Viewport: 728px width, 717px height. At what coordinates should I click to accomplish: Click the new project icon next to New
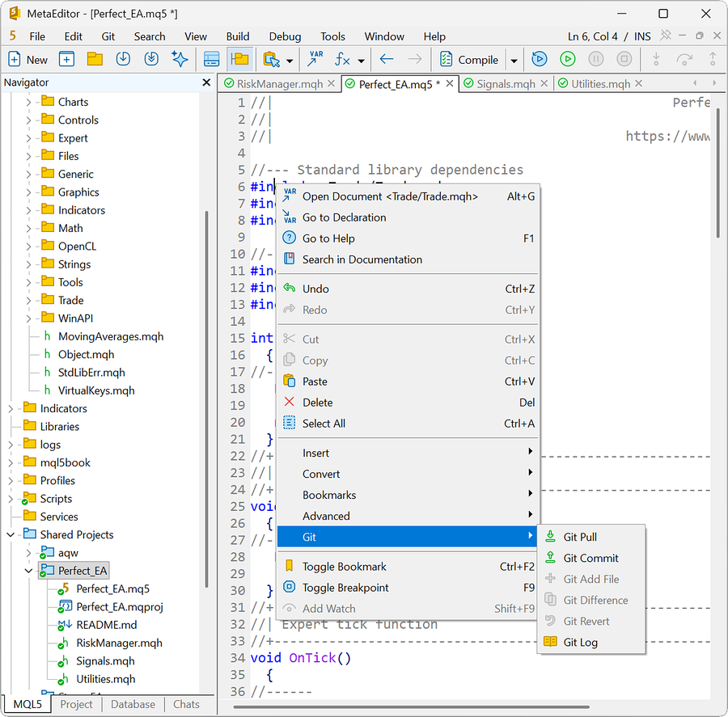66,59
